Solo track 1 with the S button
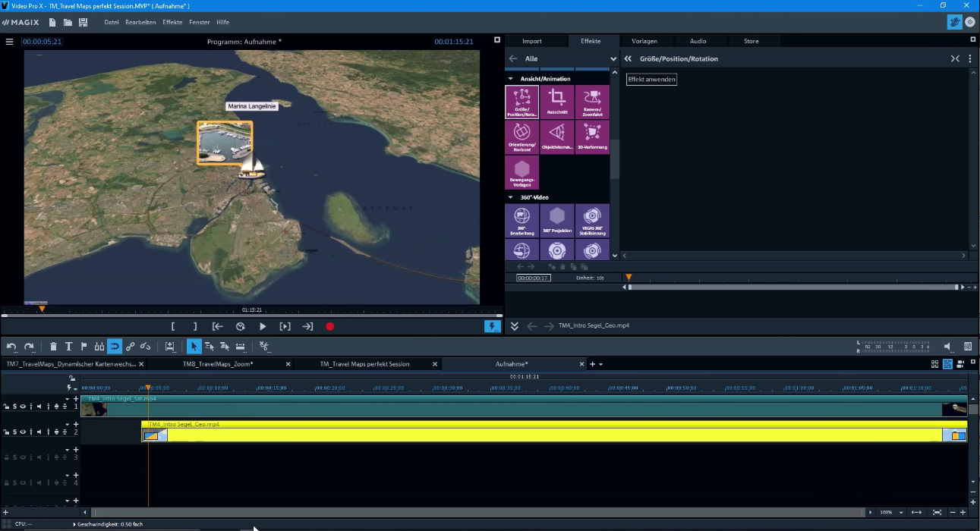The image size is (980, 531). pos(14,406)
